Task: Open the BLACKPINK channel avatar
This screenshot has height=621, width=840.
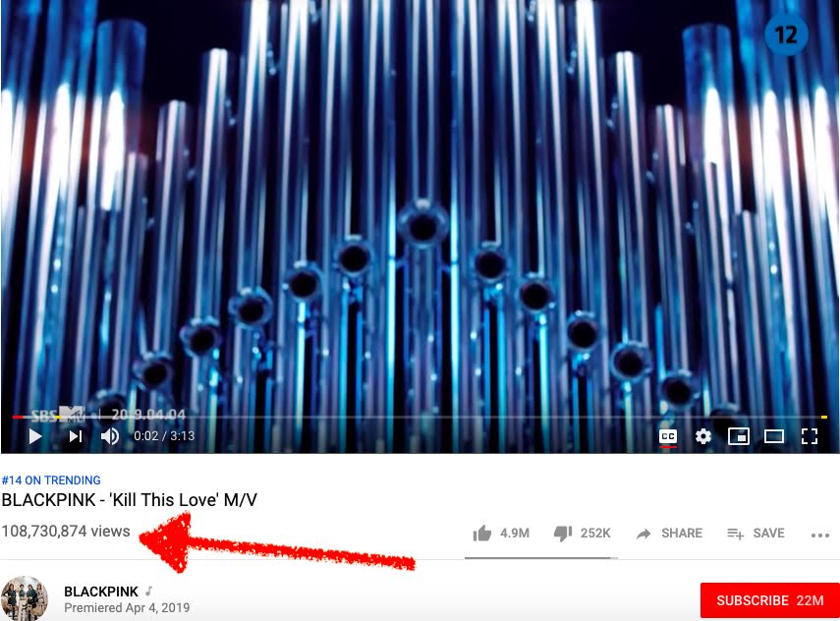Action: coord(25,598)
